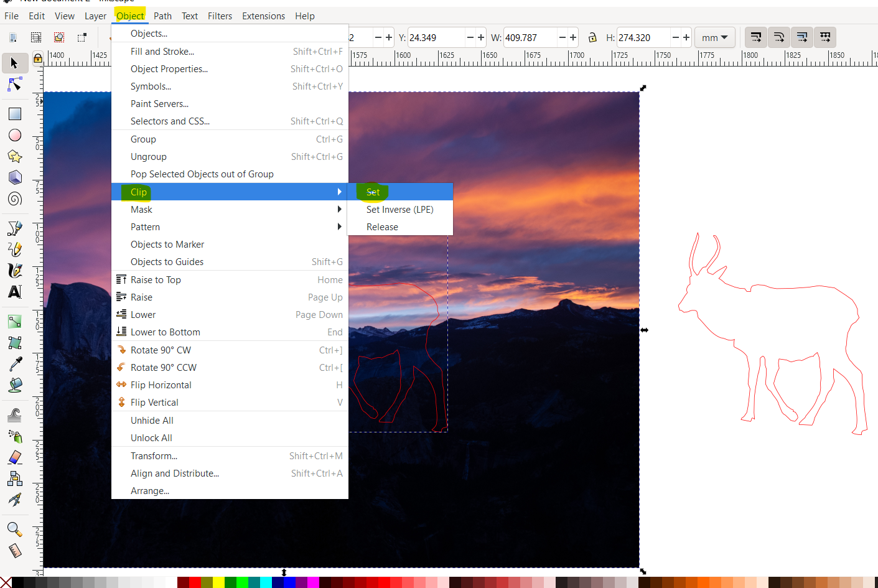The height and width of the screenshot is (588, 878).
Task: Select the 3D box tool
Action: pyautogui.click(x=15, y=177)
